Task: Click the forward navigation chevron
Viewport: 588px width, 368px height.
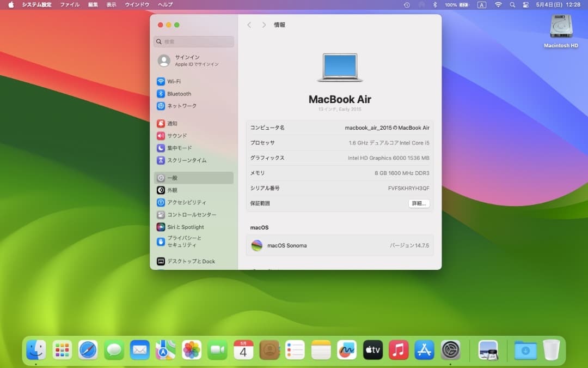Action: [264, 25]
